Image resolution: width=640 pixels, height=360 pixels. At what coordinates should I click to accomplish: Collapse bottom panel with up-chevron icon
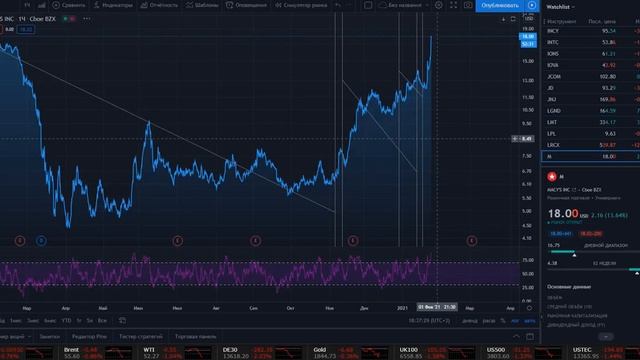(x=516, y=337)
